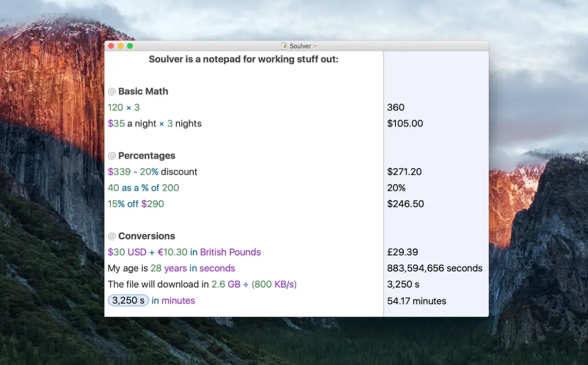Viewport: 588px width, 365px height.
Task: Select the result '360'
Action: (x=396, y=107)
